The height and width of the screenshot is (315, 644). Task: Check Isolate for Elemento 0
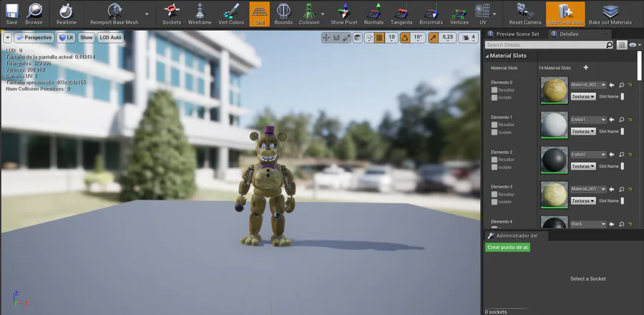pos(494,98)
